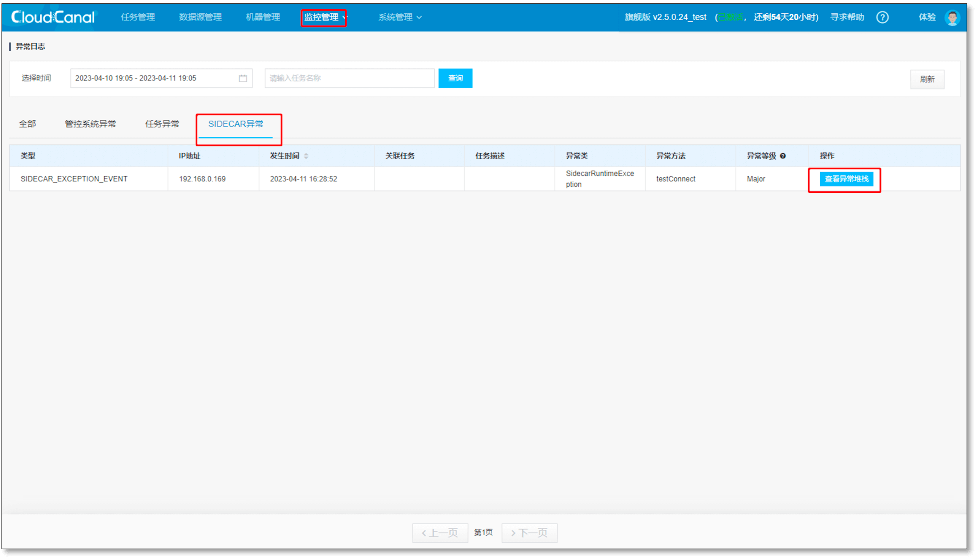Viewport: 978px width, 560px height.
Task: Click the CloudCanal logo
Action: pyautogui.click(x=53, y=17)
